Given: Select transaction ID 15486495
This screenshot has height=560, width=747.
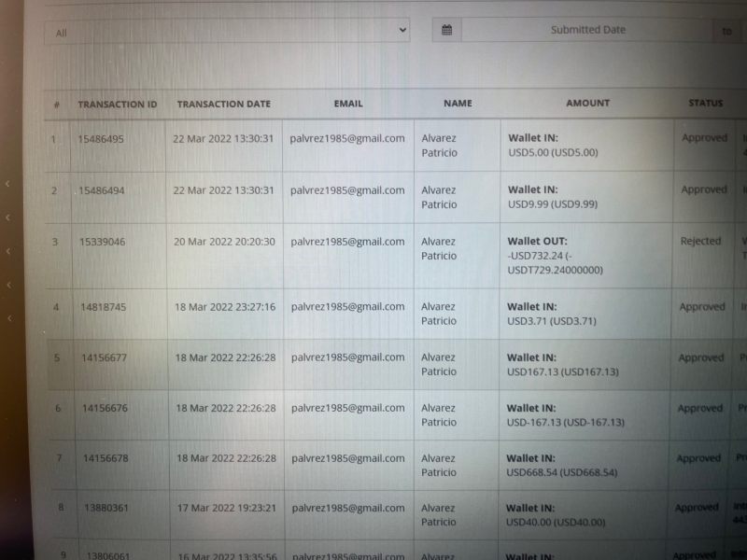Looking at the screenshot, I should pyautogui.click(x=101, y=139).
